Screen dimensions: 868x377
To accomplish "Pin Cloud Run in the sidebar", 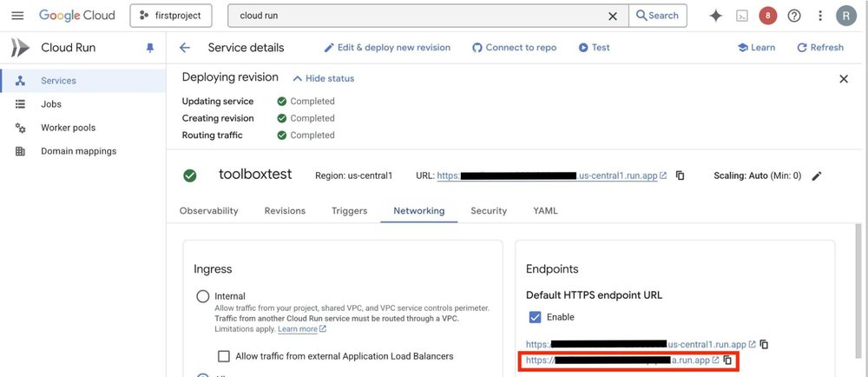I will click(x=149, y=49).
